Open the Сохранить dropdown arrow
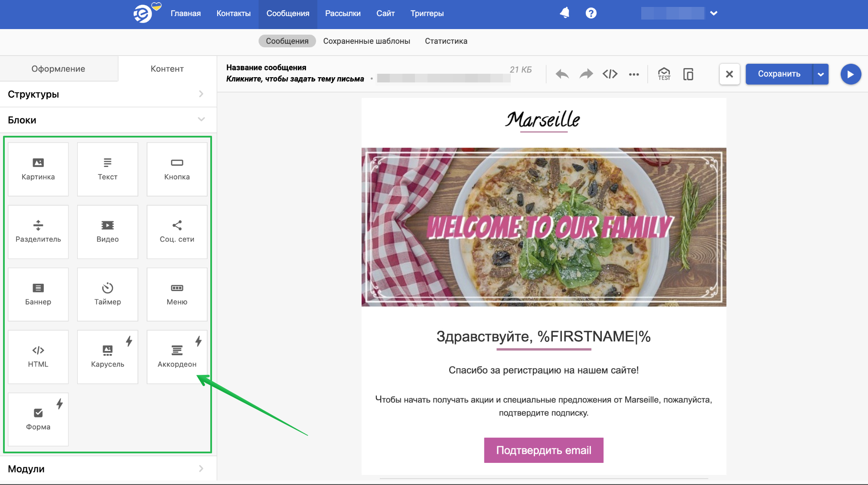 [x=821, y=74]
